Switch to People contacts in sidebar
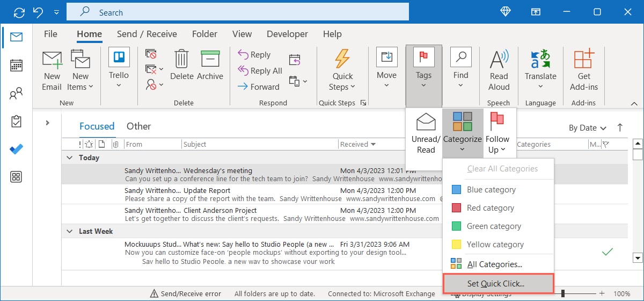This screenshot has height=301, width=644. coord(16,94)
